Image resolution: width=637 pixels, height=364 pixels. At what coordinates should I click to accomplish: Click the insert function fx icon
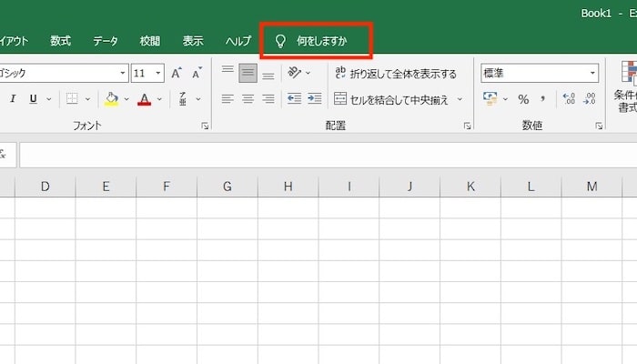pyautogui.click(x=4, y=155)
